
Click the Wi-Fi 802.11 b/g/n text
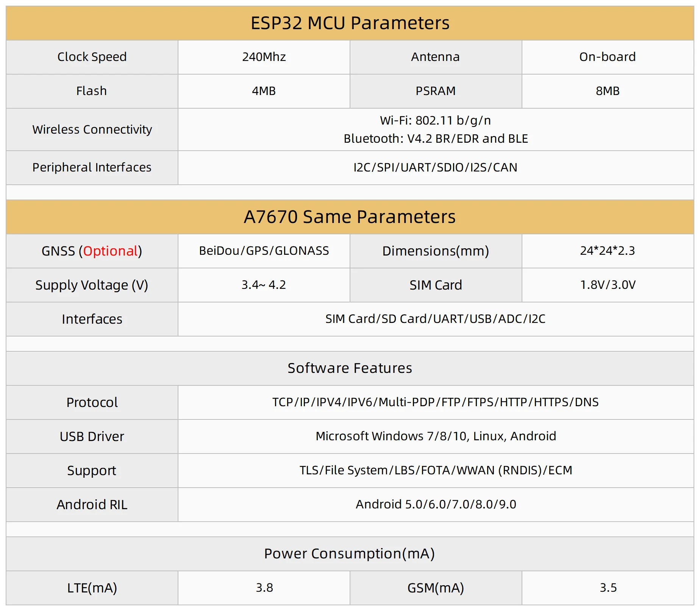click(436, 120)
